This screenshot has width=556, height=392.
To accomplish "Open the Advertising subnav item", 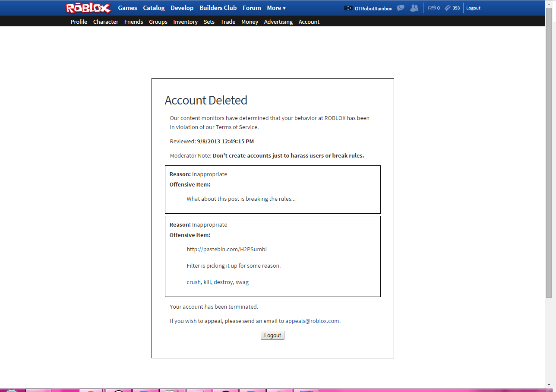I will coord(278,22).
